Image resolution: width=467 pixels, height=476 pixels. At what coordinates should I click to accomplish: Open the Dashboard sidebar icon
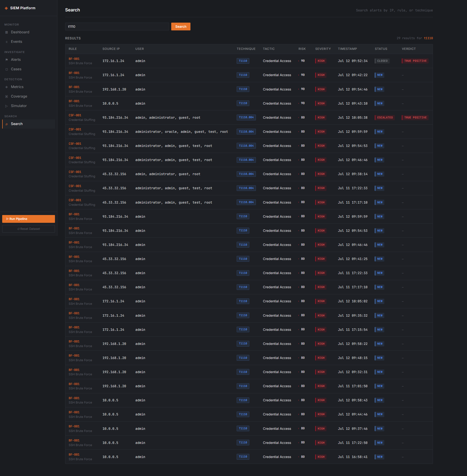7,32
